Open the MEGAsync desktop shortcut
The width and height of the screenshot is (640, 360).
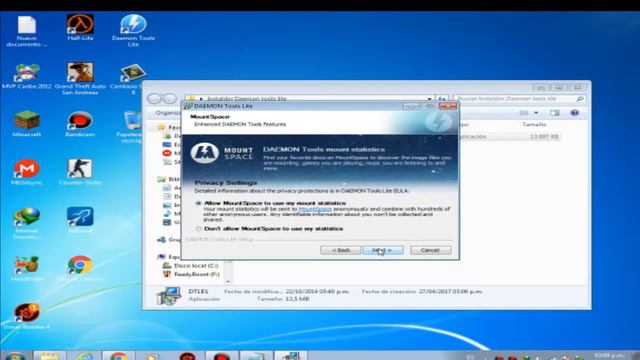point(27,172)
